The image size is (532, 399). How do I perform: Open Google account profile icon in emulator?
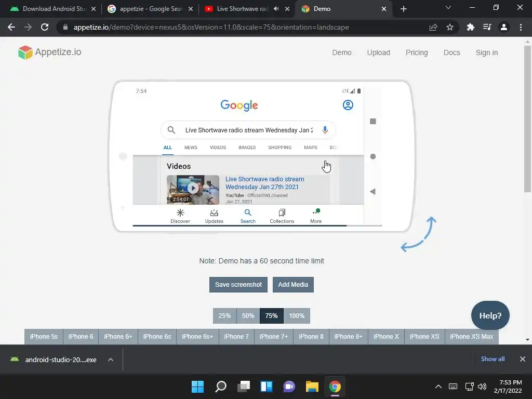click(x=348, y=105)
